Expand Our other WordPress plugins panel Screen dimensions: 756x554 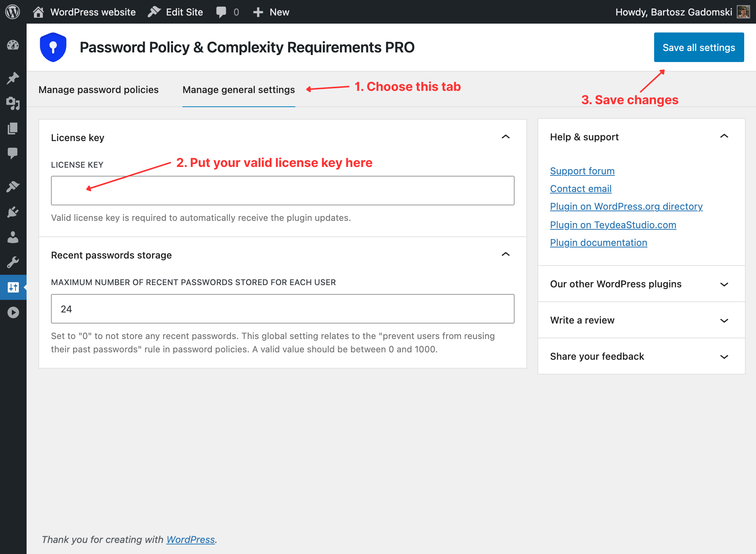coord(641,284)
